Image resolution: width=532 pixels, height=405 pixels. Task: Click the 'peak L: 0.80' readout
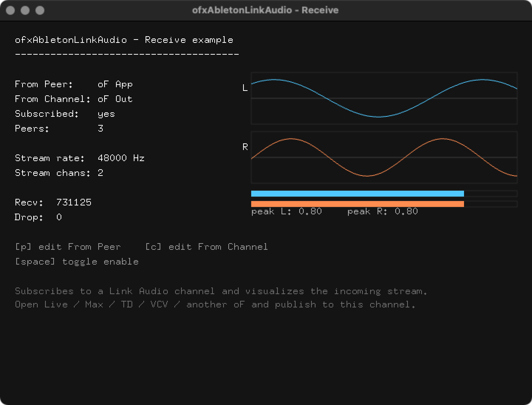(287, 211)
